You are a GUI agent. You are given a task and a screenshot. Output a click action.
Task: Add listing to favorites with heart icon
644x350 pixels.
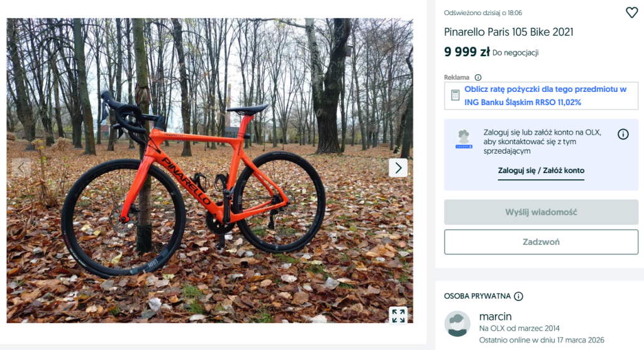[631, 13]
